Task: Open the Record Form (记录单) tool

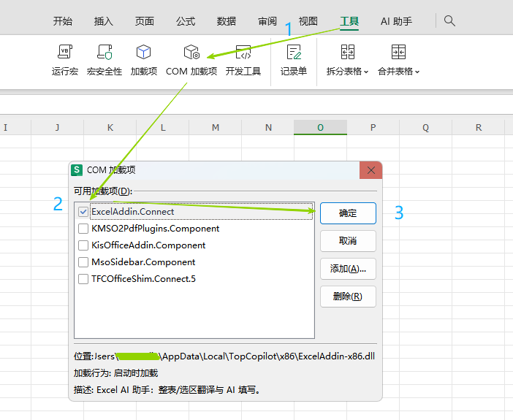Action: [x=294, y=60]
